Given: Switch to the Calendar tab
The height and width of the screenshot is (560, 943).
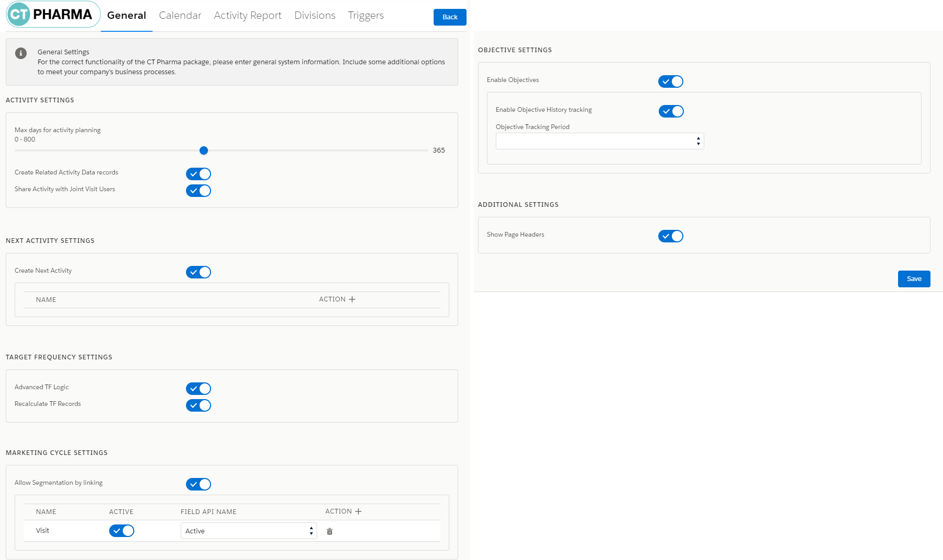Looking at the screenshot, I should [x=180, y=16].
